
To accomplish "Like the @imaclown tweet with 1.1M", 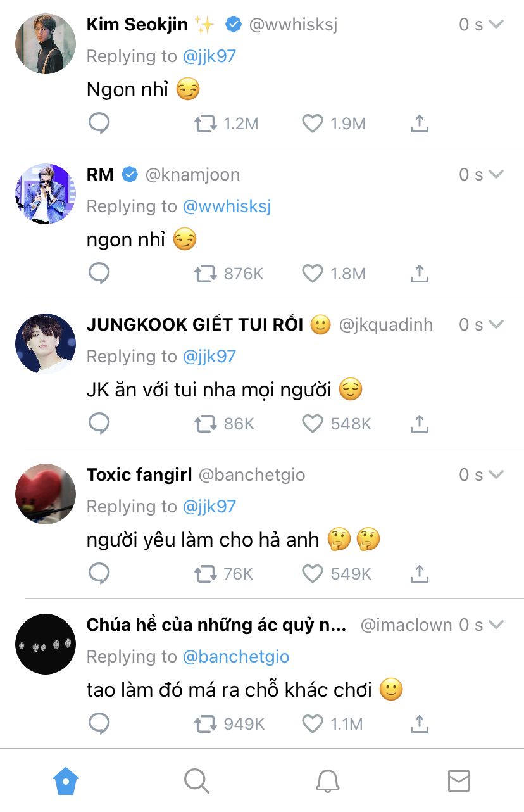I will (x=312, y=723).
